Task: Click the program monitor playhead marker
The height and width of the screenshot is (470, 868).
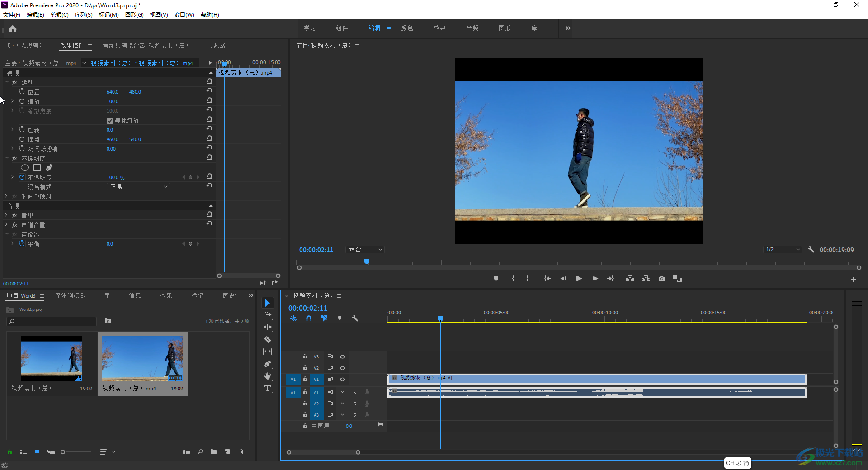Action: point(367,261)
